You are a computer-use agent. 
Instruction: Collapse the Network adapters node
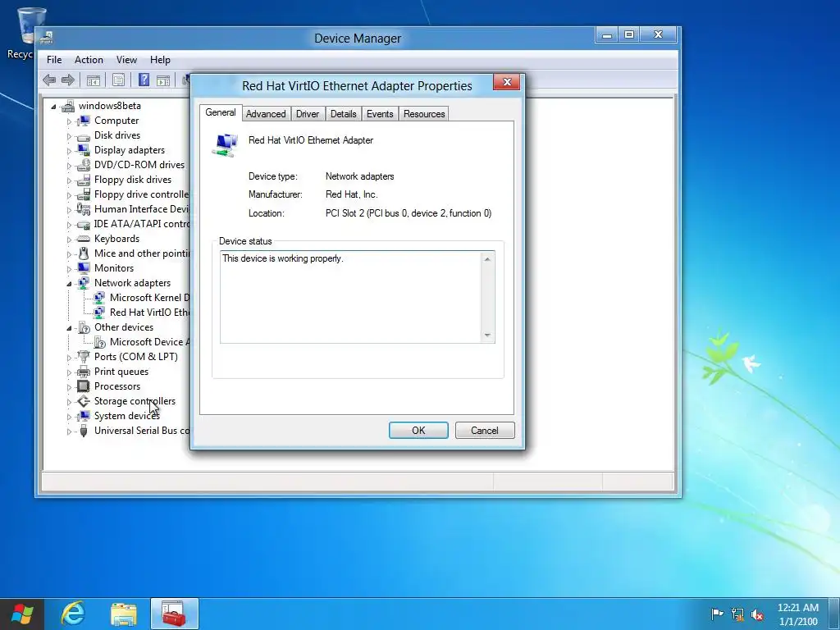tap(69, 284)
